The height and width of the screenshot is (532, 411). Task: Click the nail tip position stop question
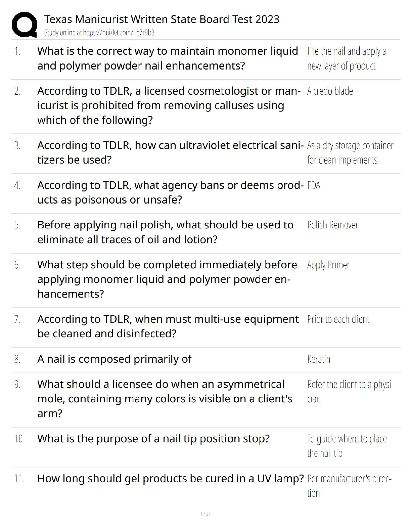[x=153, y=439]
